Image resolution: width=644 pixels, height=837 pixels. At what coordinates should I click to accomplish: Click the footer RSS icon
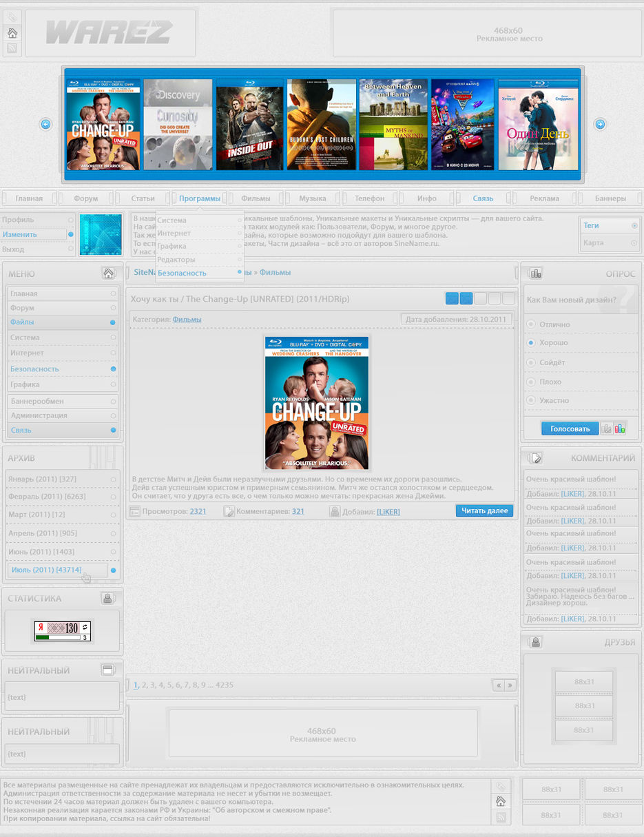tap(501, 817)
